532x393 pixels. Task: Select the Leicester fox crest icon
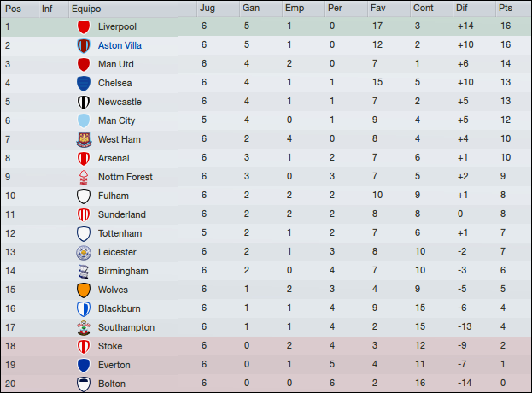pos(84,253)
